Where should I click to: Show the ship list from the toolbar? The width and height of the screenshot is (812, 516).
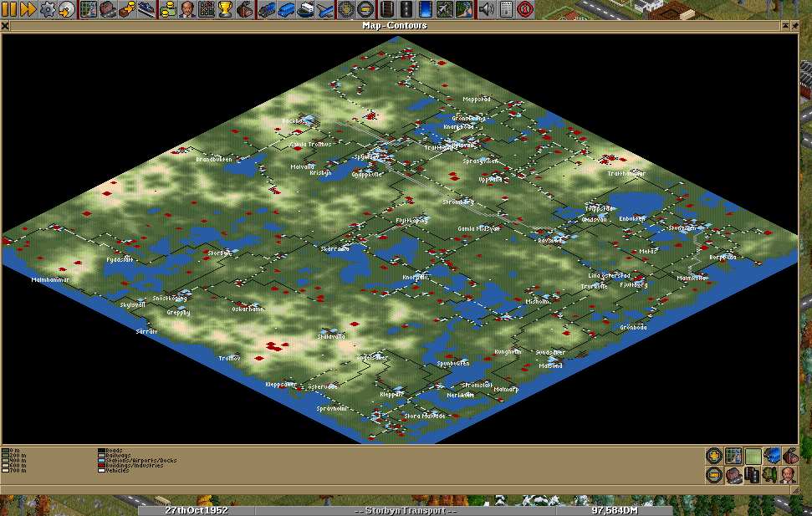(x=306, y=9)
